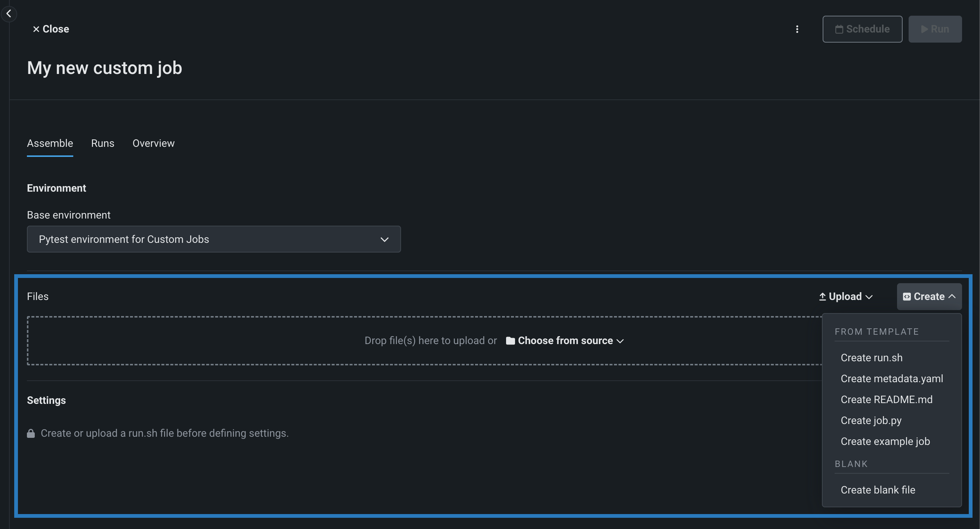Click the lock icon in Settings
The image size is (980, 529).
tap(31, 433)
